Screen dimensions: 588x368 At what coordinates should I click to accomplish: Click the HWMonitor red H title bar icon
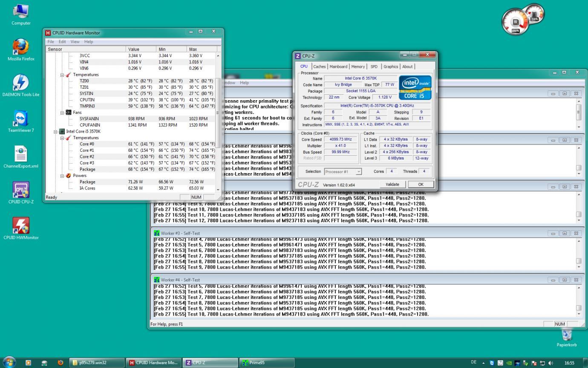[48, 33]
